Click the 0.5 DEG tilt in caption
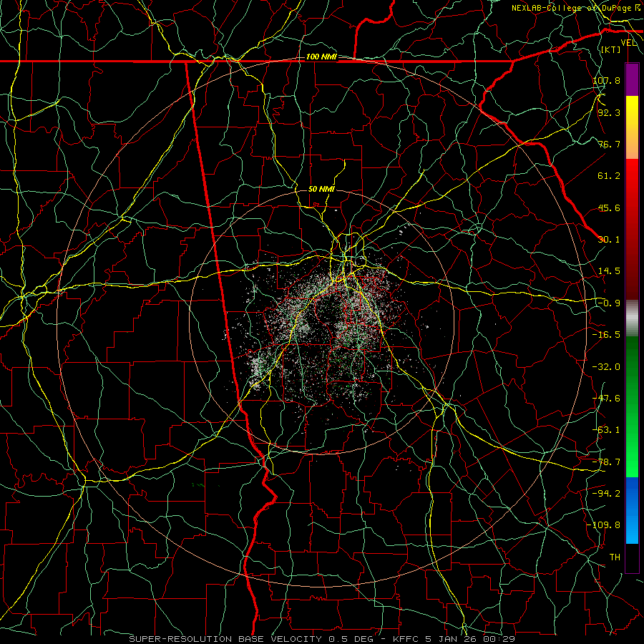Screen dimensions: 644x644 tap(351, 639)
